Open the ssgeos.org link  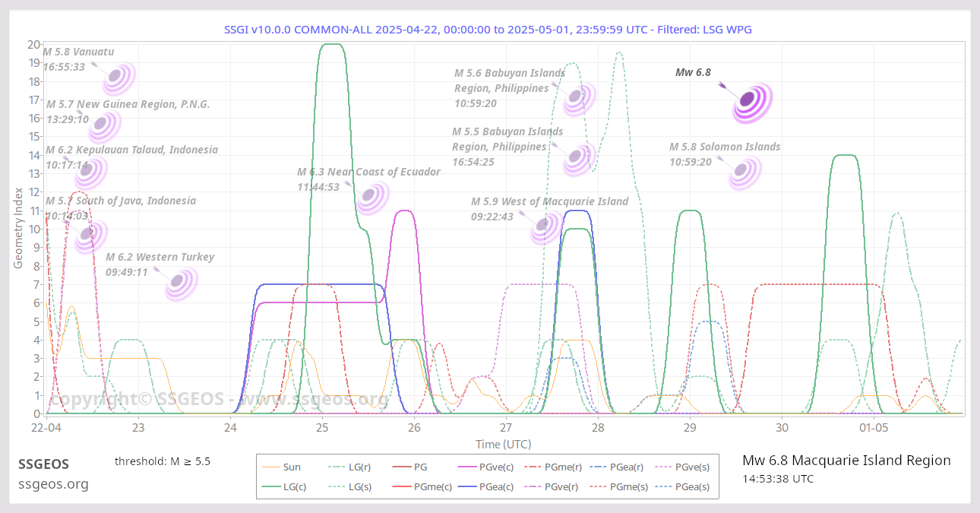pyautogui.click(x=53, y=484)
